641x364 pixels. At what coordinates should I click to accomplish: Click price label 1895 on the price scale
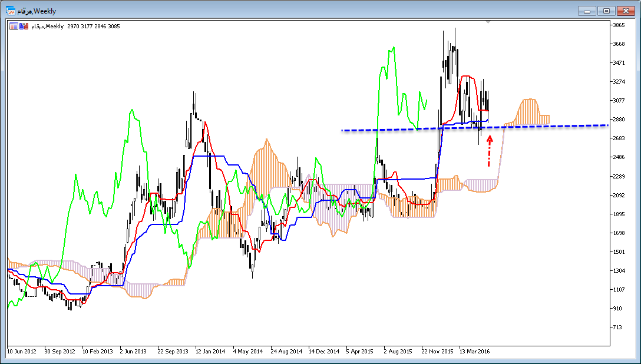619,214
